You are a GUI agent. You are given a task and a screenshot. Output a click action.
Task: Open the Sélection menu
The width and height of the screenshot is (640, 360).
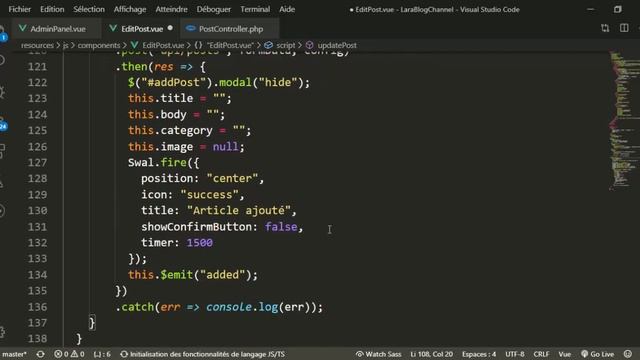pyautogui.click(x=89, y=9)
